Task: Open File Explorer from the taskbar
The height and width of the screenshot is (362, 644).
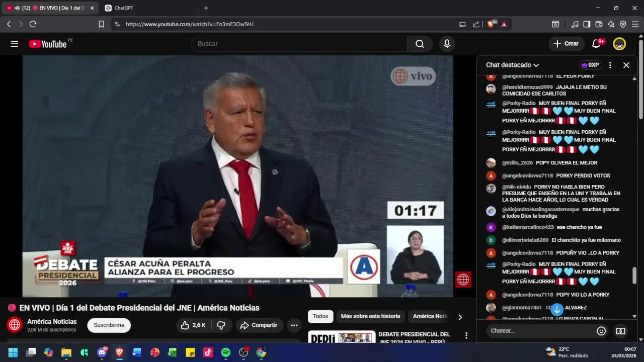Action: coord(66,352)
